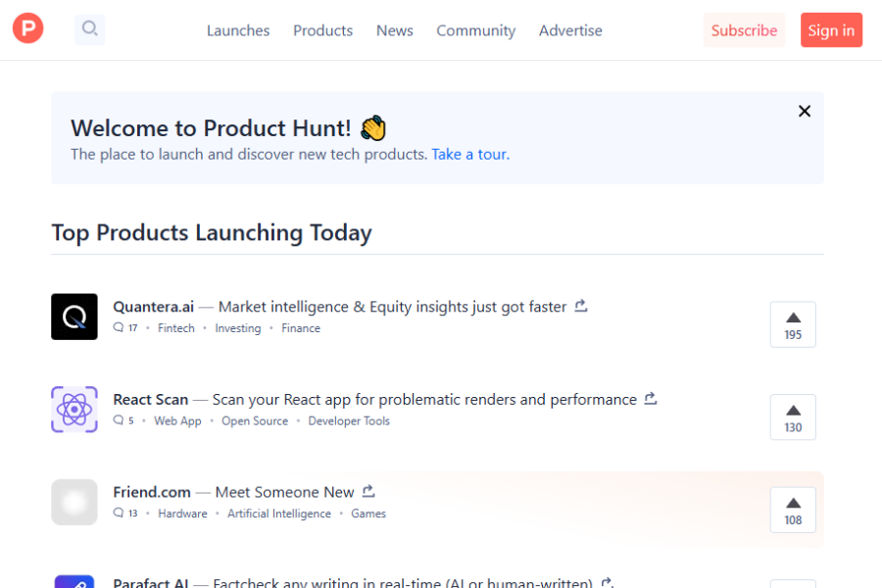
Task: Open Quantera.ai external link icon
Action: (x=581, y=306)
